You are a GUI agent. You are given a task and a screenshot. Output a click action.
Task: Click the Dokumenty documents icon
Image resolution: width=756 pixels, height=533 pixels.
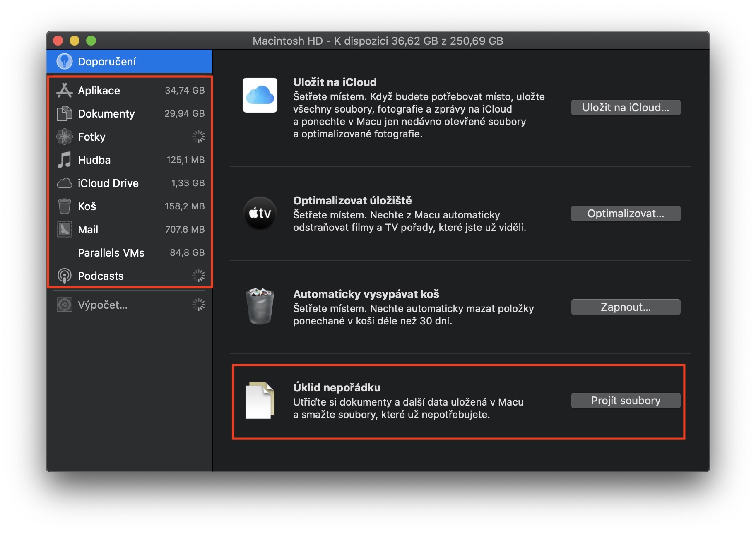(x=64, y=113)
